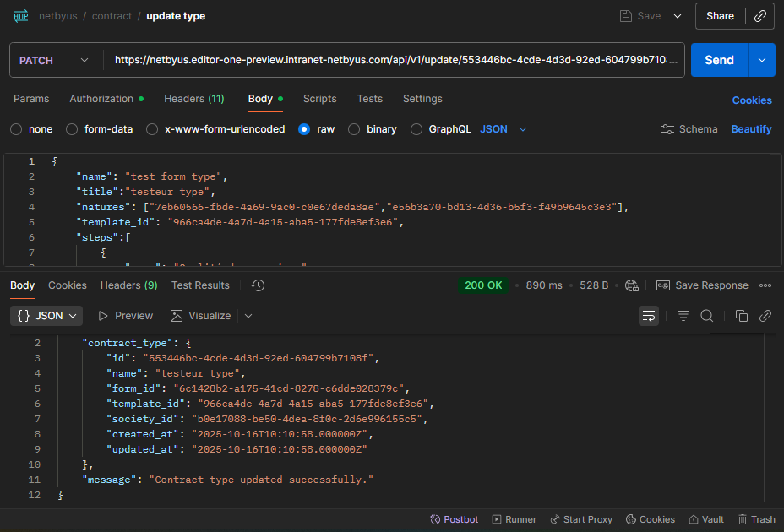Toggle word wrap in response viewer
784x532 pixels.
[x=649, y=316]
